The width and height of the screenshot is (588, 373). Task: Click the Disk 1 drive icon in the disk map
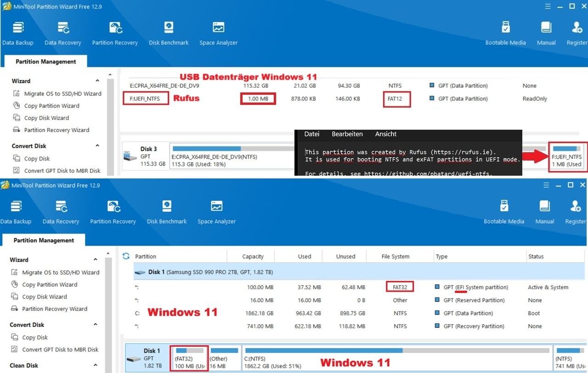tap(134, 358)
